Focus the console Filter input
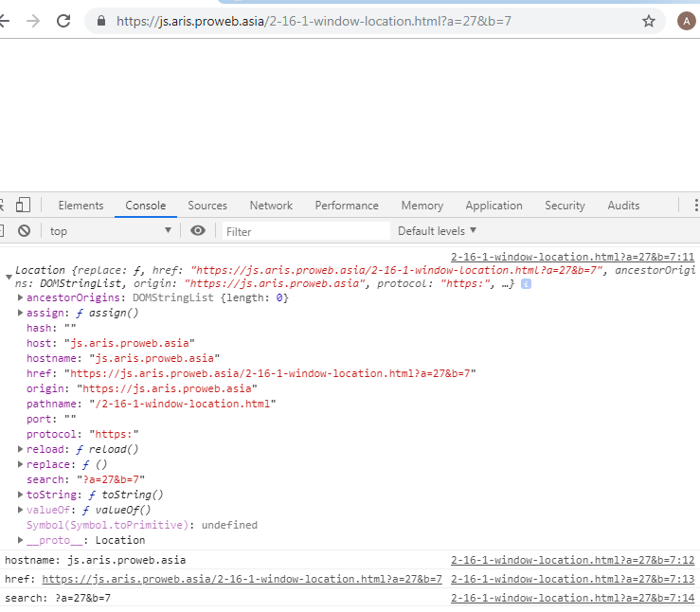The height and width of the screenshot is (612, 700). click(306, 231)
